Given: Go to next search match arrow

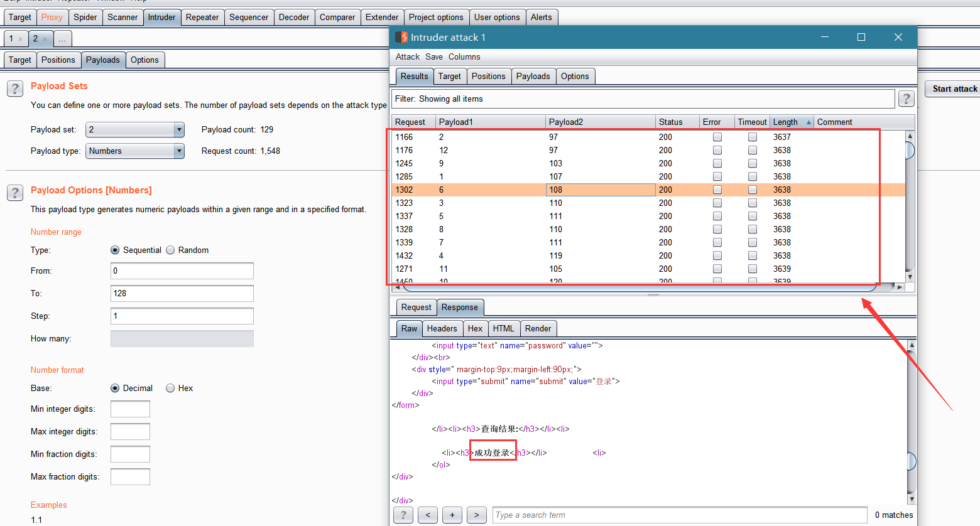Looking at the screenshot, I should (x=477, y=515).
